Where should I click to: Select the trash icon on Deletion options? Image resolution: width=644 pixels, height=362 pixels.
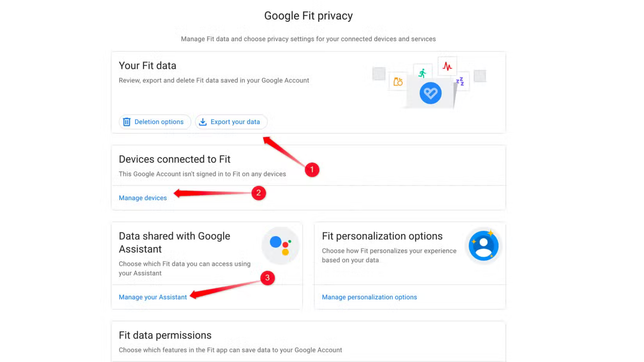(x=127, y=122)
